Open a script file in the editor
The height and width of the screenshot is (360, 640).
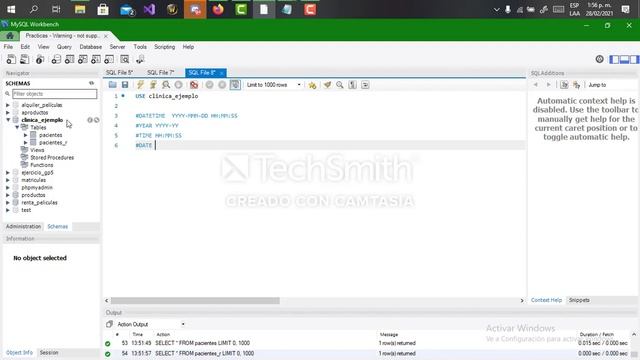pos(112,85)
